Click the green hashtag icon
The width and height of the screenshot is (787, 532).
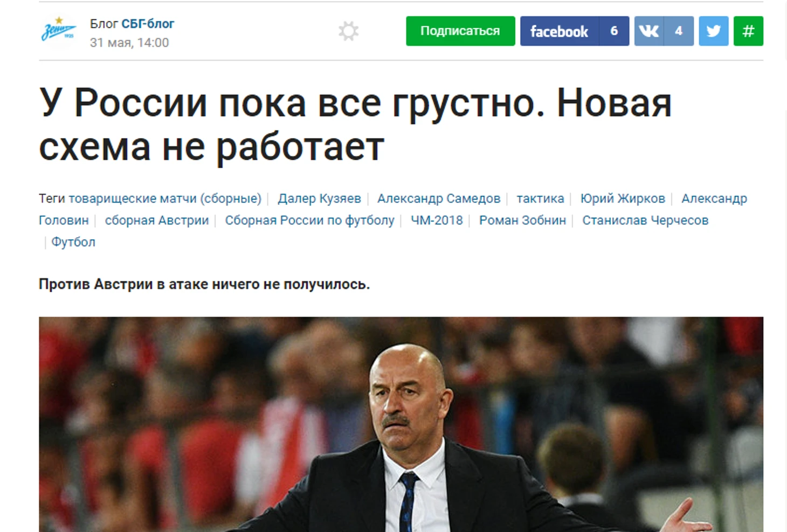click(748, 31)
